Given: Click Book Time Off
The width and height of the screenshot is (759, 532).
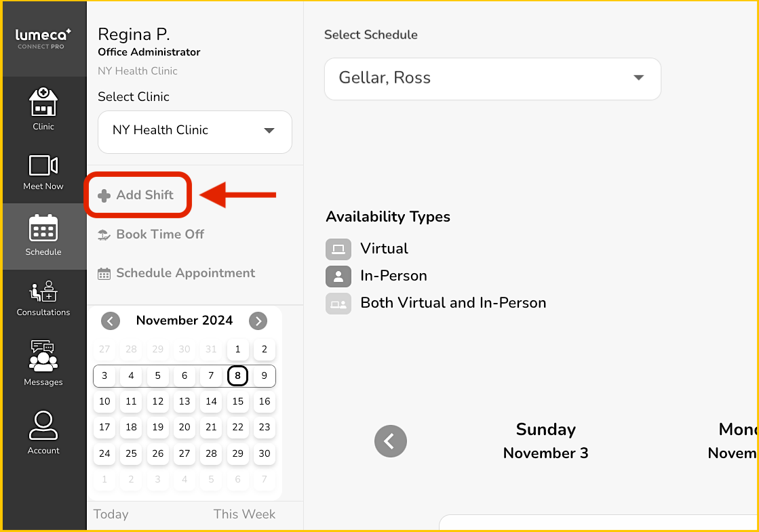Looking at the screenshot, I should coord(151,234).
